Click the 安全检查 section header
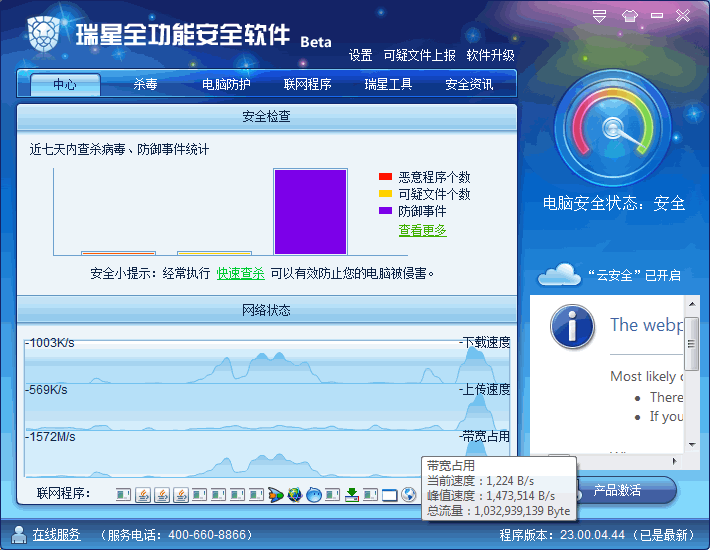This screenshot has height=550, width=710. tap(266, 117)
